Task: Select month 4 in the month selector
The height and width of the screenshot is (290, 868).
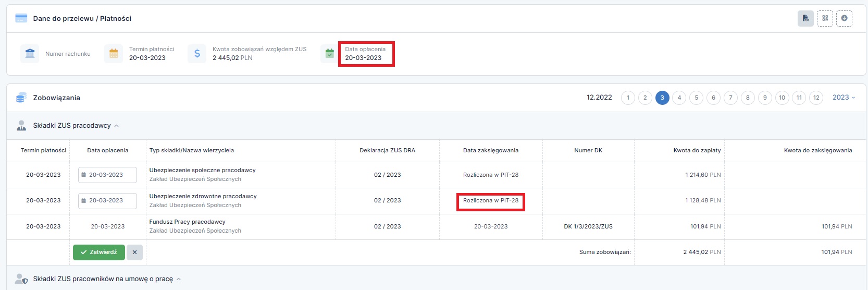Action: coord(679,98)
